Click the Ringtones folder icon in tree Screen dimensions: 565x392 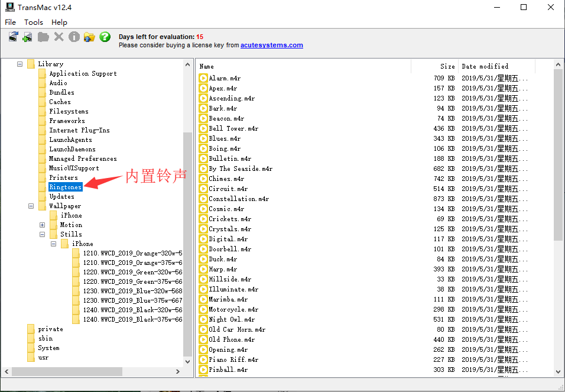pyautogui.click(x=43, y=187)
